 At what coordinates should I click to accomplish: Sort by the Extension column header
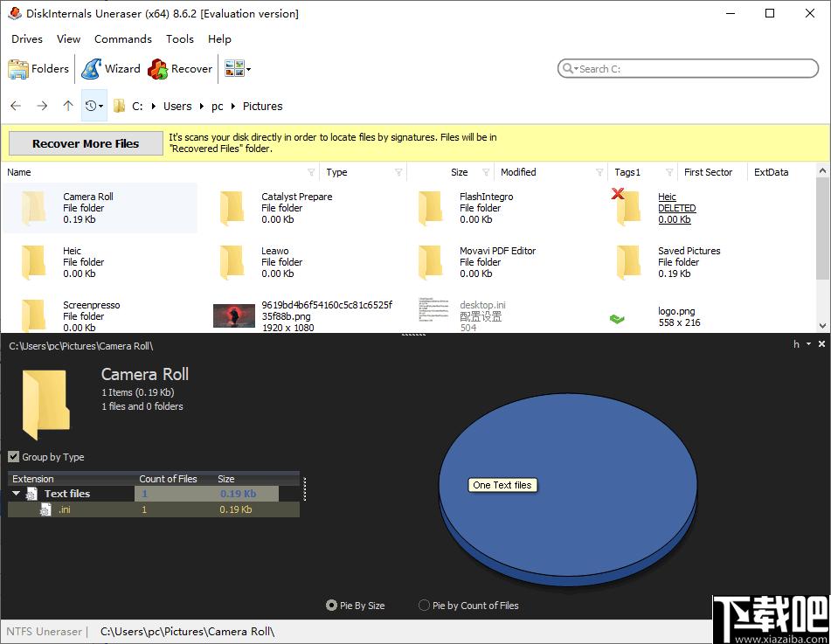33,479
